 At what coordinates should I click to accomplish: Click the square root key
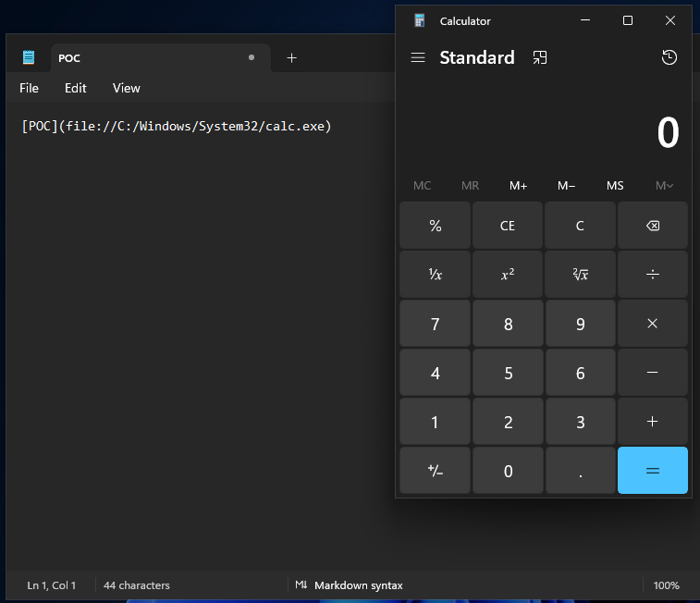click(580, 275)
